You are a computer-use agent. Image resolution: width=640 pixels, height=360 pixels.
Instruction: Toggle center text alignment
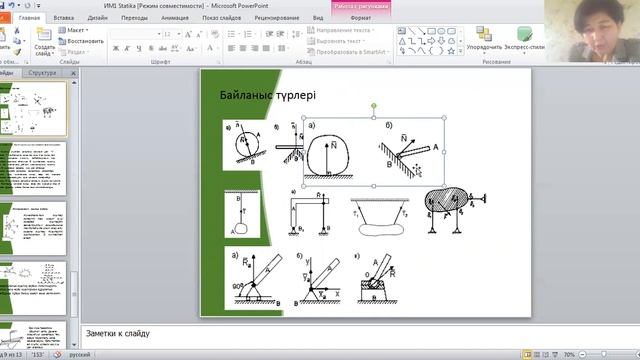coord(243,49)
